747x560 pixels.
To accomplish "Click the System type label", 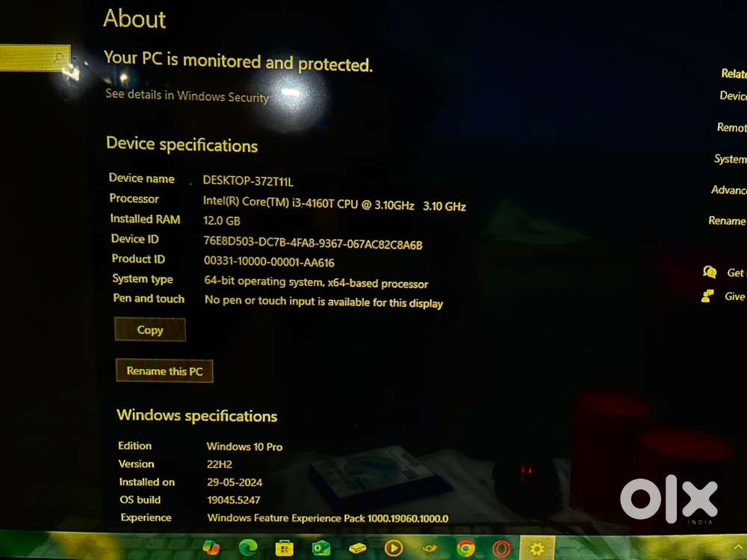I will 143,279.
